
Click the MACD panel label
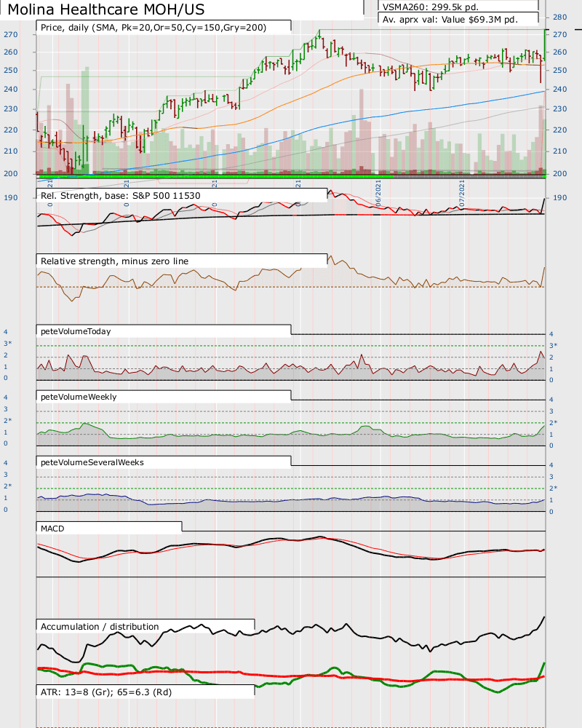[52, 529]
